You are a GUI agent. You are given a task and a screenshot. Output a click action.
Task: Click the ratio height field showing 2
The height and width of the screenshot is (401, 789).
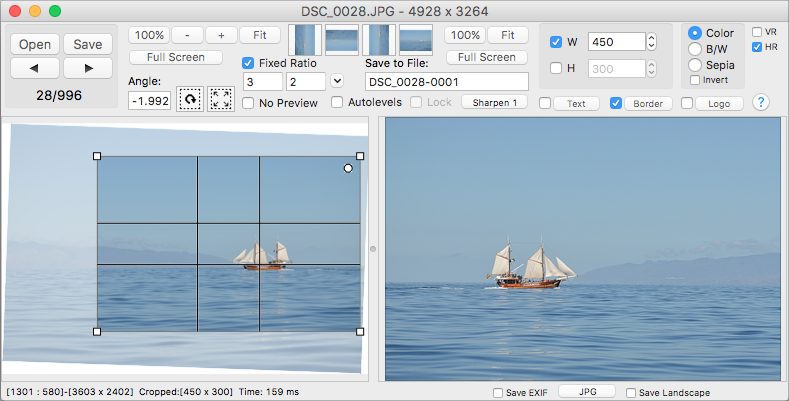[306, 82]
